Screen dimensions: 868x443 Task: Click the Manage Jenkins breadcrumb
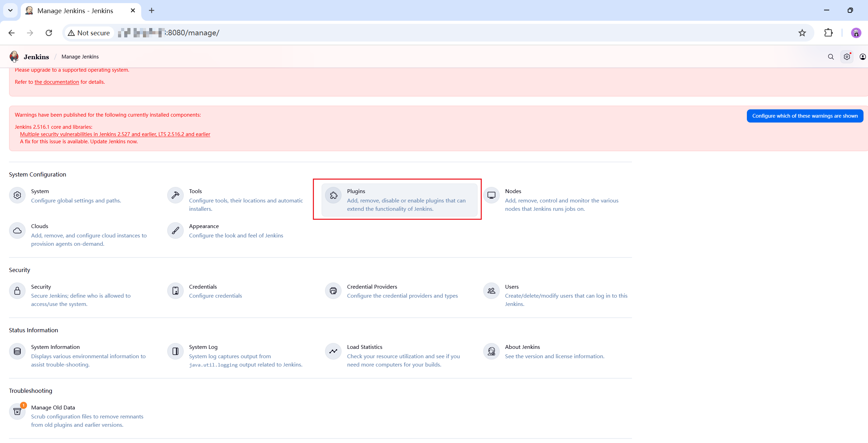tap(80, 57)
